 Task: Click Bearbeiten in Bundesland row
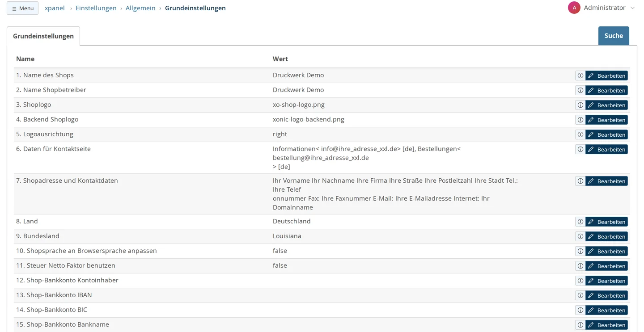pyautogui.click(x=606, y=236)
